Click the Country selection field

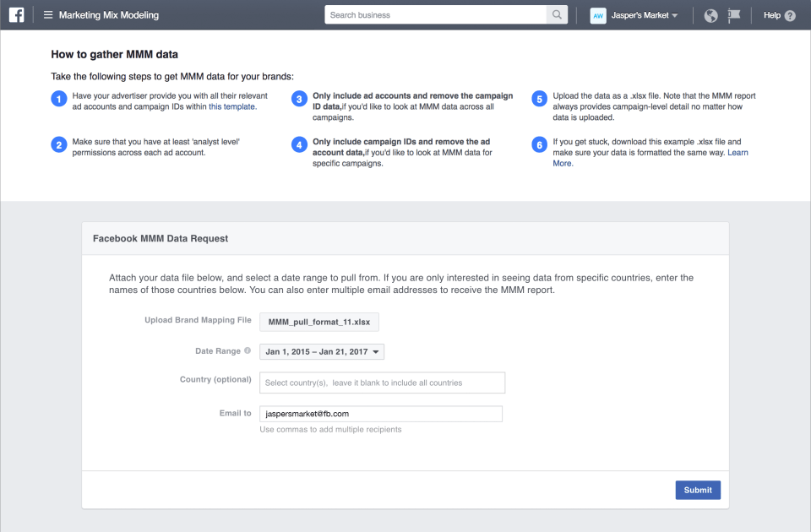point(382,383)
